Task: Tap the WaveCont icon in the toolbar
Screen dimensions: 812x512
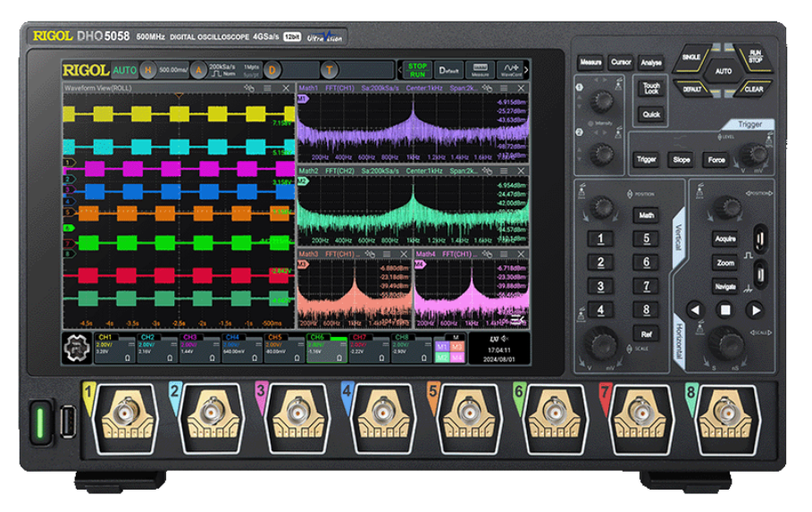Action: pyautogui.click(x=511, y=70)
